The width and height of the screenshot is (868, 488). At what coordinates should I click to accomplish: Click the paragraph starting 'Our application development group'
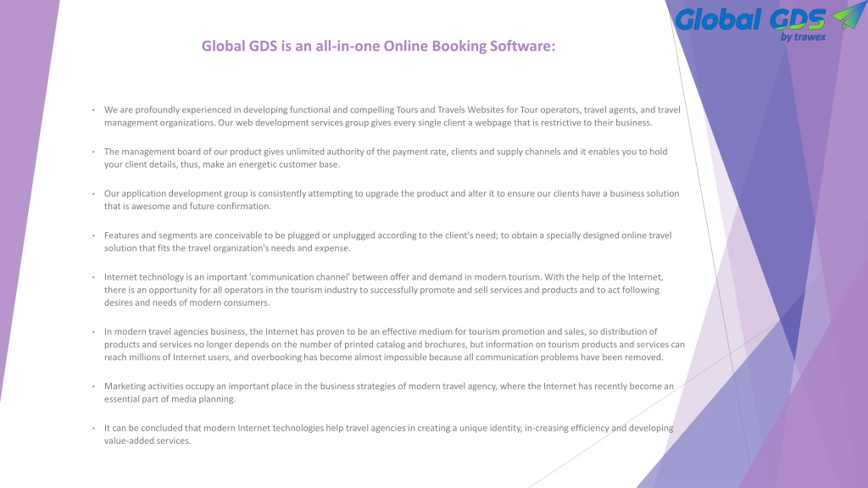(x=392, y=200)
